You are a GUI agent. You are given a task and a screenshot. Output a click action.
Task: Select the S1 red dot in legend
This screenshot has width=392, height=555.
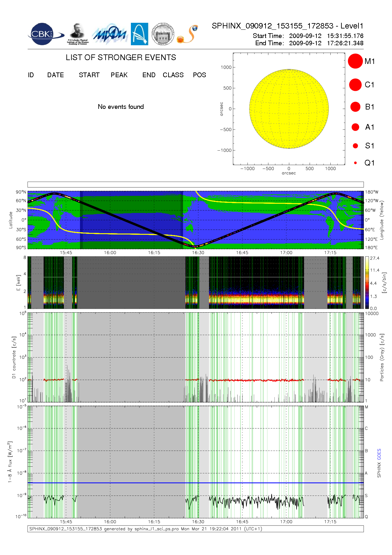coord(355,146)
